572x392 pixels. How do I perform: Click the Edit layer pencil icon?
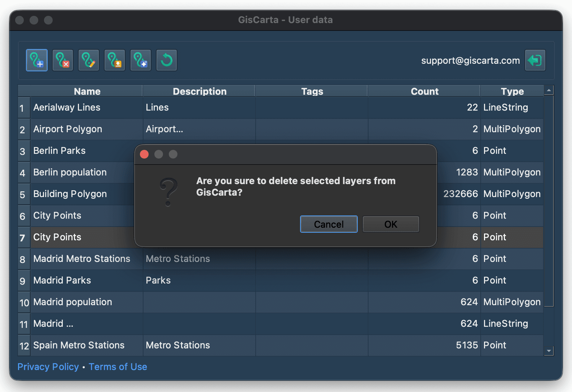89,60
